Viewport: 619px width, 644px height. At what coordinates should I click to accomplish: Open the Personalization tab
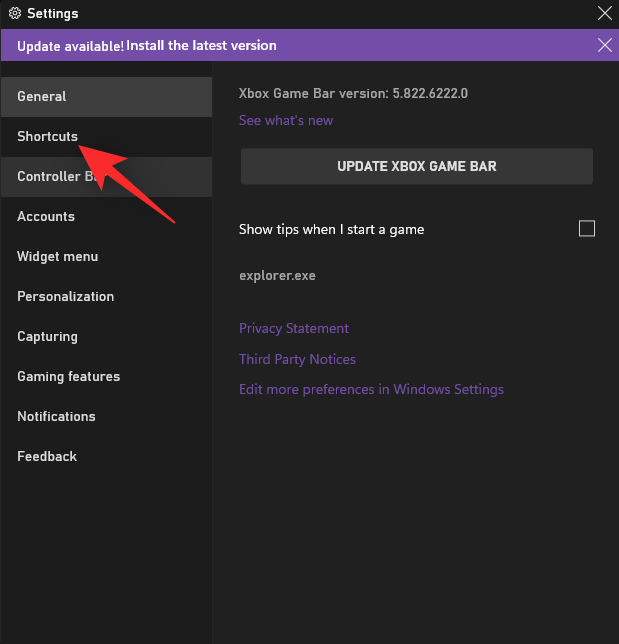coord(106,297)
